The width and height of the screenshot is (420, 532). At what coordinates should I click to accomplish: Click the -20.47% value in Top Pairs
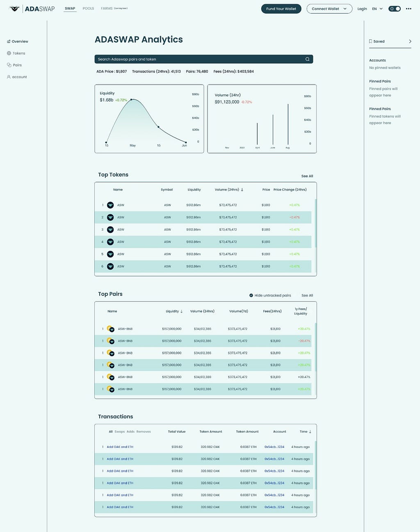304,341
